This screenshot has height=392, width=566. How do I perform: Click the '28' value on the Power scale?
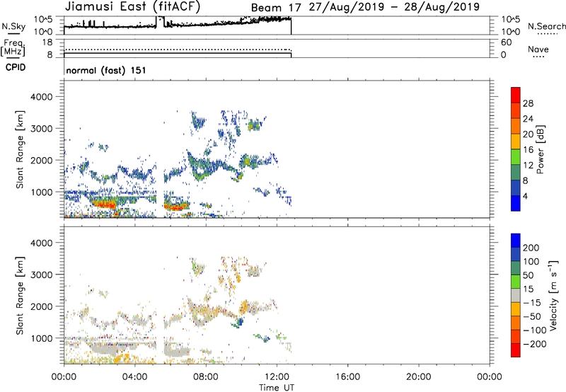[528, 103]
